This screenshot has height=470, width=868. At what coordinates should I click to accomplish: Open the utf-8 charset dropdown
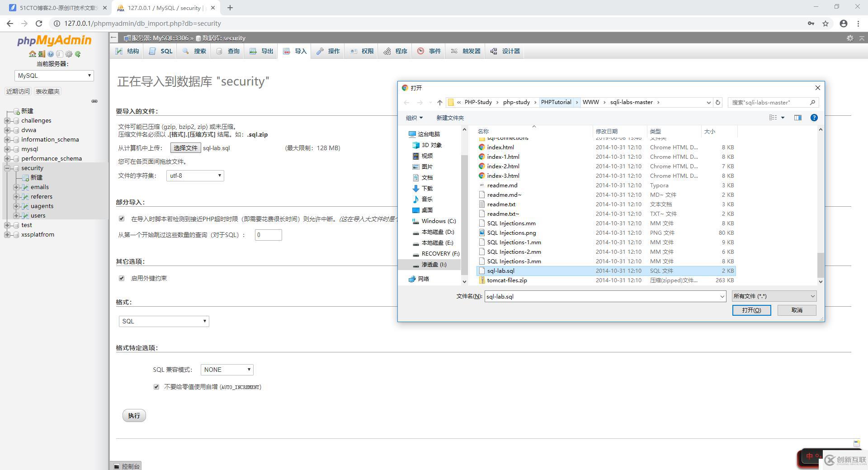pos(195,176)
